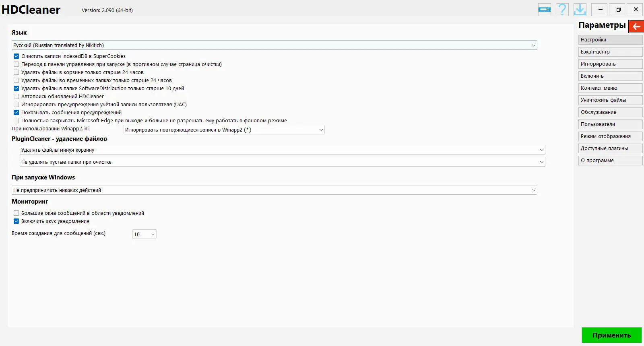Toggle 'Очистить записи IndexedDB в SuperCookies' checkbox
Image resolution: width=644 pixels, height=346 pixels.
pos(16,56)
